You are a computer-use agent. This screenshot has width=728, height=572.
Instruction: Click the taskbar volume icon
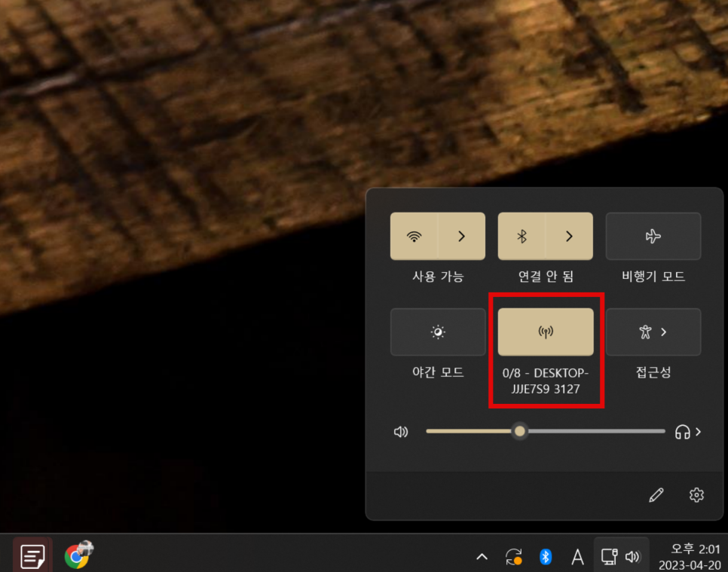pos(633,556)
